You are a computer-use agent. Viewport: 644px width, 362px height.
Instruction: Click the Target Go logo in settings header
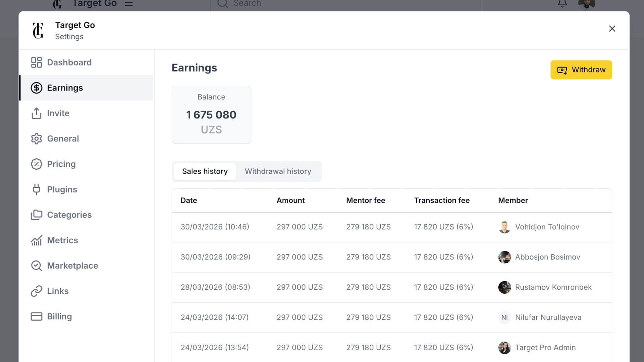38,31
